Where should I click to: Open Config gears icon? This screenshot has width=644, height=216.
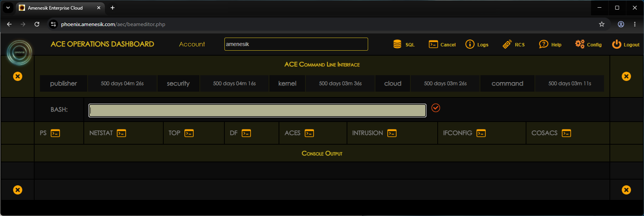[x=580, y=44]
